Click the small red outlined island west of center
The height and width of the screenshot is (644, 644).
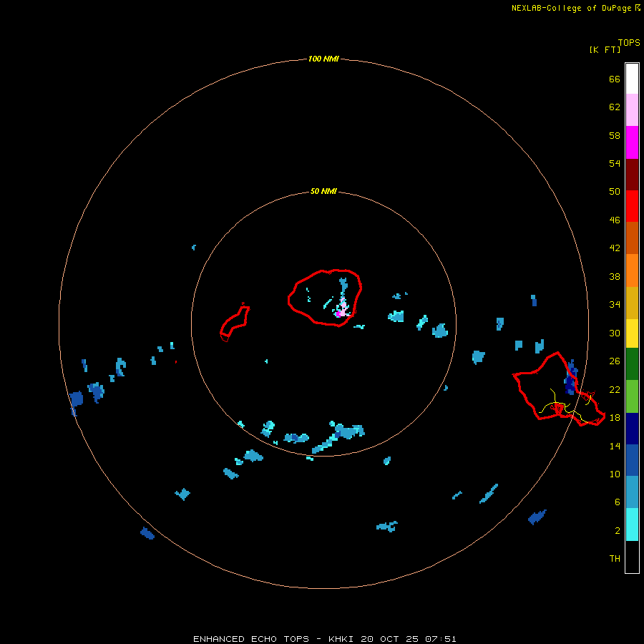coord(235,323)
